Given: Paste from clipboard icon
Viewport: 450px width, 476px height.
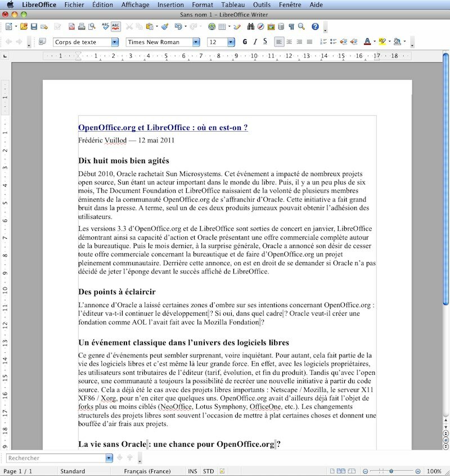Looking at the screenshot, I should [149, 26].
